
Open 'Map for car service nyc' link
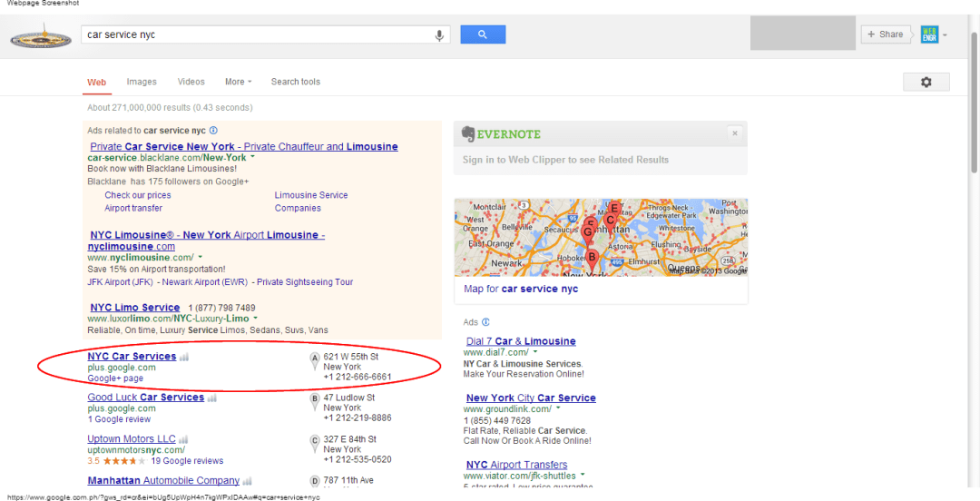click(521, 290)
